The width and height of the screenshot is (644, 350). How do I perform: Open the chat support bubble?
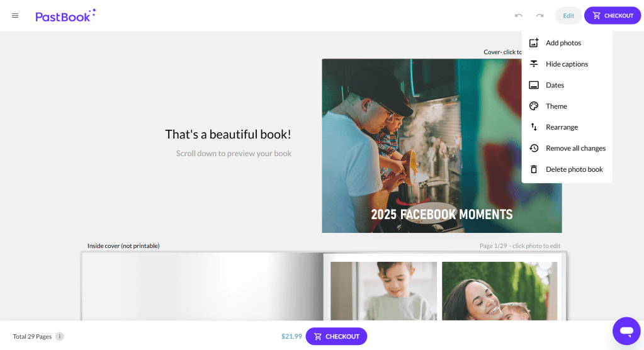tap(626, 330)
